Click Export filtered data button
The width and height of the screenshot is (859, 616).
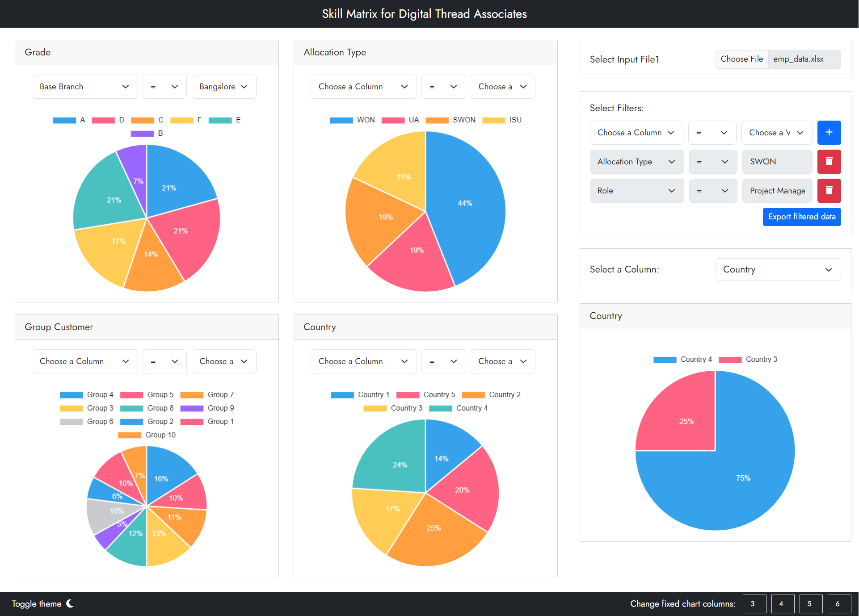pyautogui.click(x=801, y=217)
